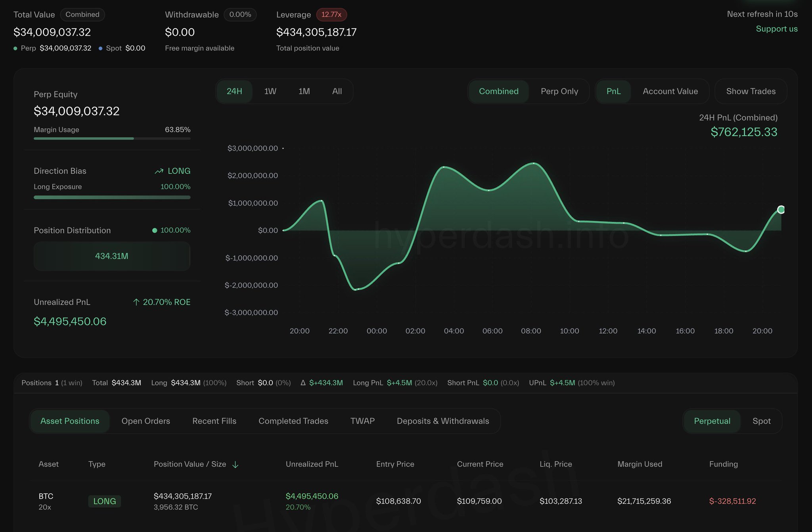
Task: Open the Completed Trades tab
Action: [293, 421]
